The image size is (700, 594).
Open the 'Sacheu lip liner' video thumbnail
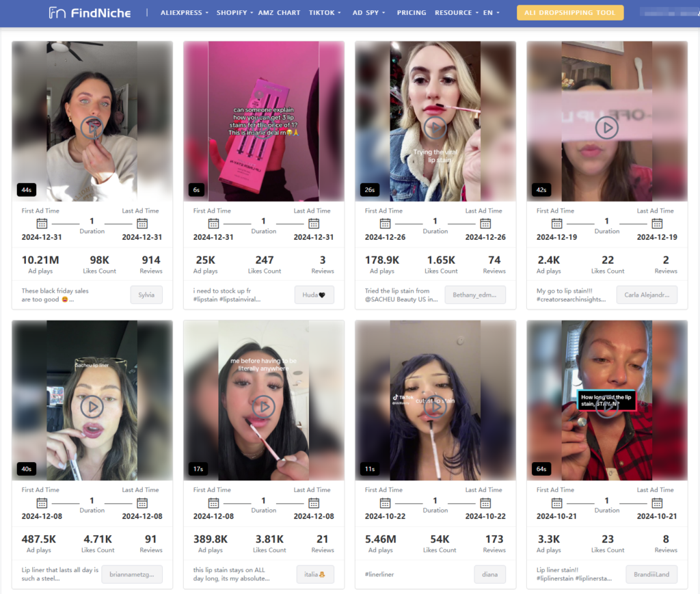[x=92, y=406]
